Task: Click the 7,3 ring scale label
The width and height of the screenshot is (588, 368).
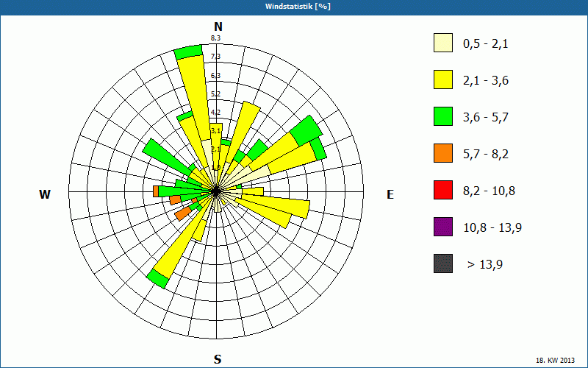Action: pos(215,57)
